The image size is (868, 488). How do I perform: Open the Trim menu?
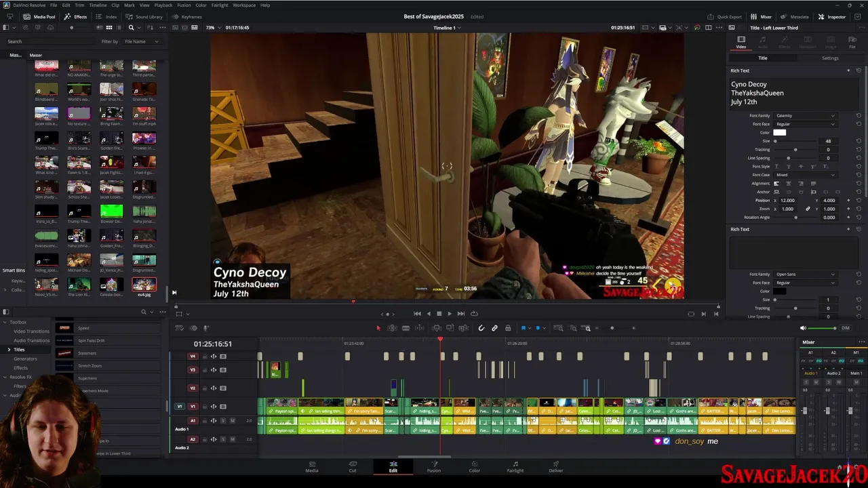pos(79,5)
